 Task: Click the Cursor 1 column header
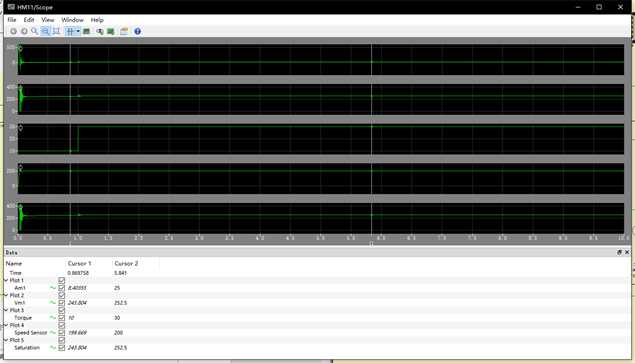click(x=79, y=263)
